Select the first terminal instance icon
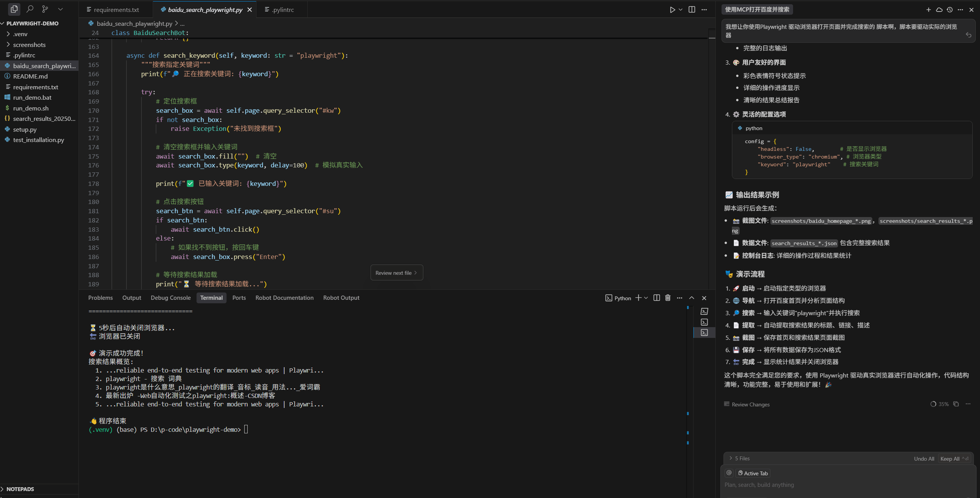 (x=704, y=311)
